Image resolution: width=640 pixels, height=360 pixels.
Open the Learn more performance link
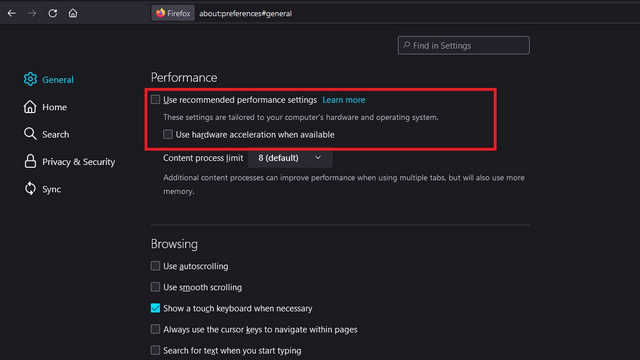pos(344,100)
